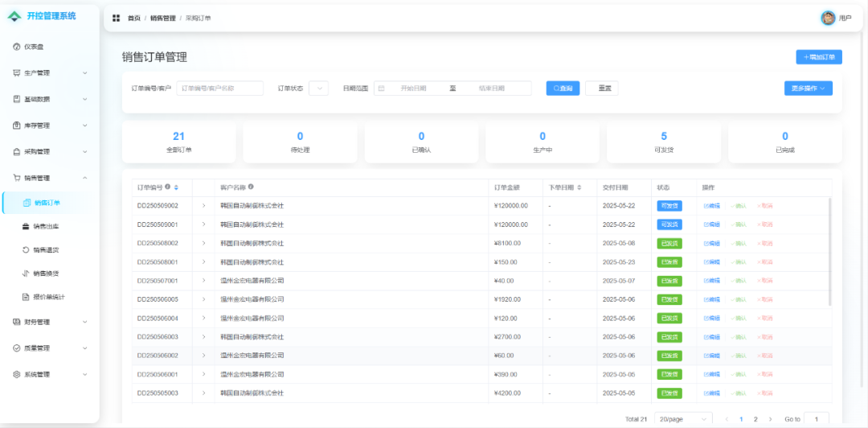868x428 pixels.
Task: Open the 报价单统计 submenu item
Action: 50,297
